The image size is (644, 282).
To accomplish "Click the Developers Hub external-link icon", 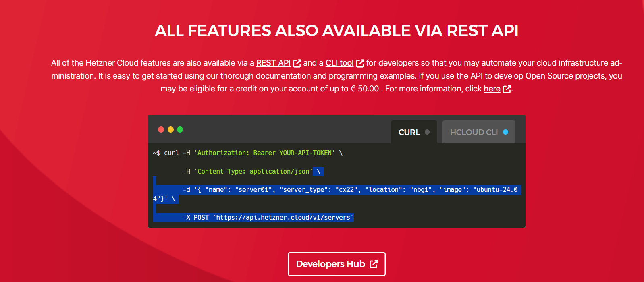I will tap(374, 264).
